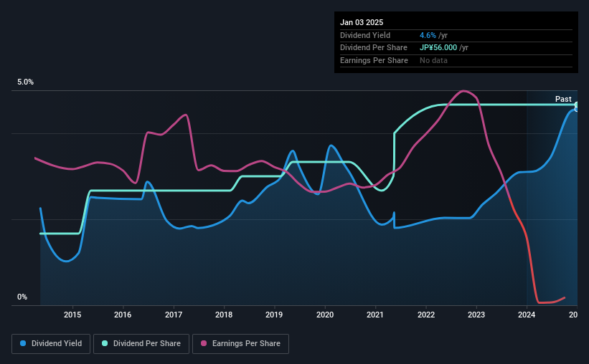Viewport: 589px width, 364px height.
Task: Toggle the Dividend Yield legend button
Action: tap(51, 344)
